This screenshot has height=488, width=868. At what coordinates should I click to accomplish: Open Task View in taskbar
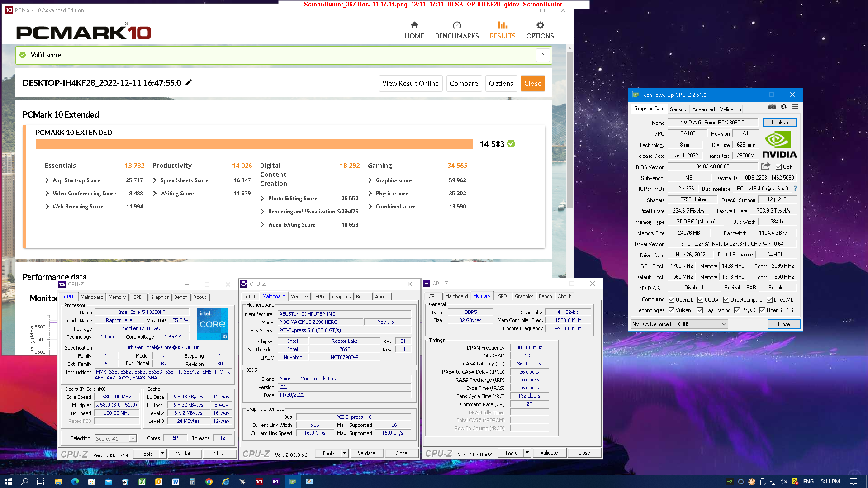(x=41, y=482)
